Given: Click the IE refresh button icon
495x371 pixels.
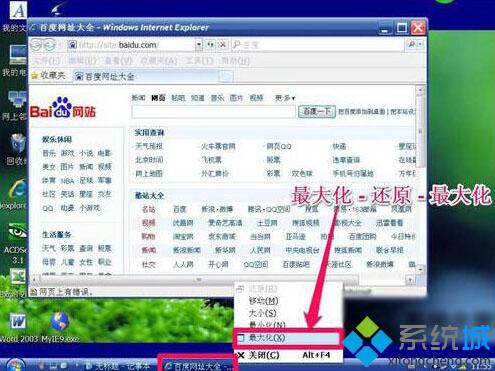Looking at the screenshot, I should (x=210, y=44).
